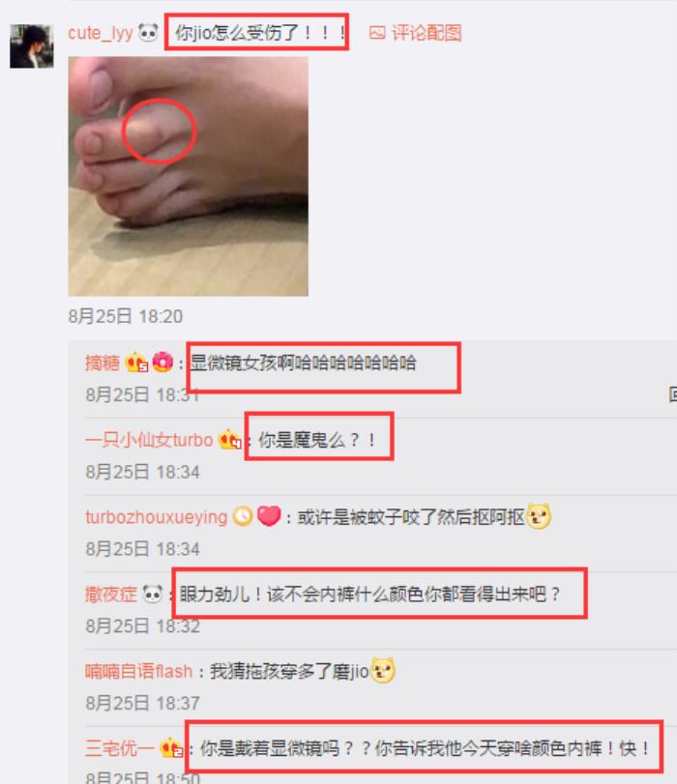The width and height of the screenshot is (677, 784).
Task: Open the foot photo attached to the comment
Action: tap(189, 176)
